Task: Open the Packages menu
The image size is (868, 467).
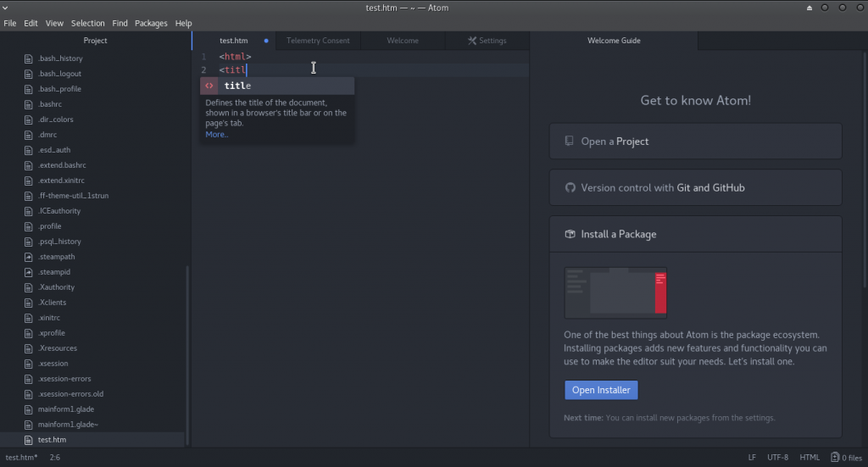Action: pos(151,23)
